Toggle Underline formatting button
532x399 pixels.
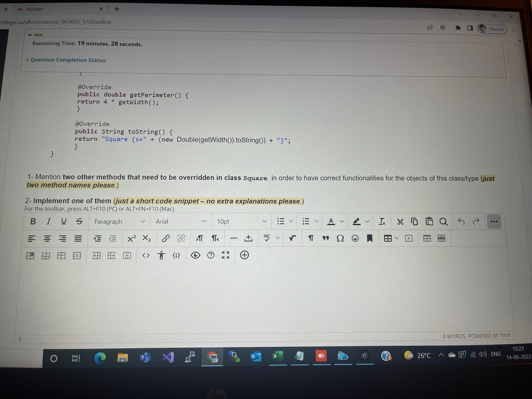click(64, 221)
